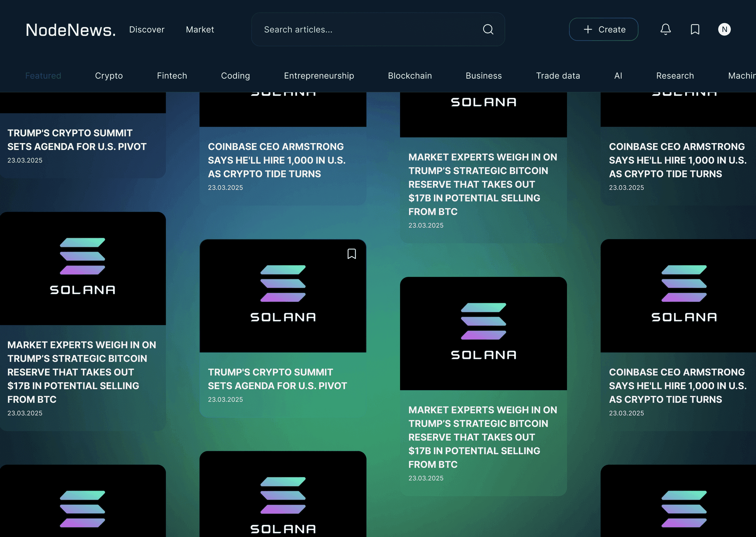The image size is (756, 537).
Task: Open notifications bell
Action: 666,30
